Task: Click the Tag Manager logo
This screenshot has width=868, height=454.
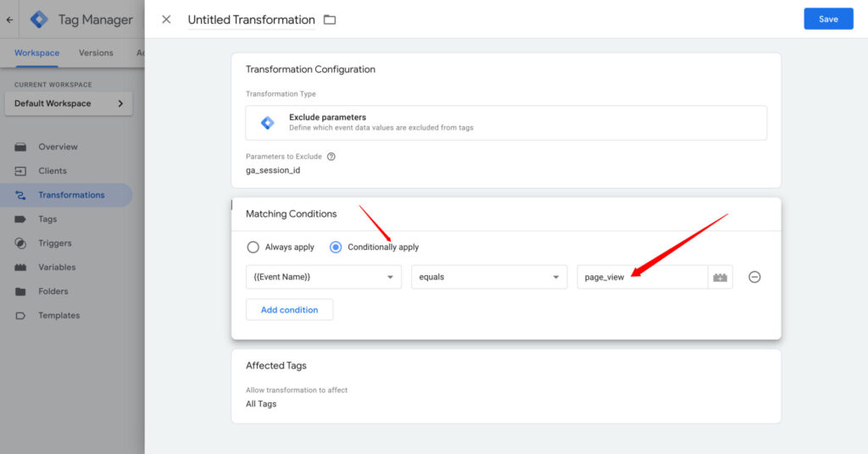Action: click(39, 19)
